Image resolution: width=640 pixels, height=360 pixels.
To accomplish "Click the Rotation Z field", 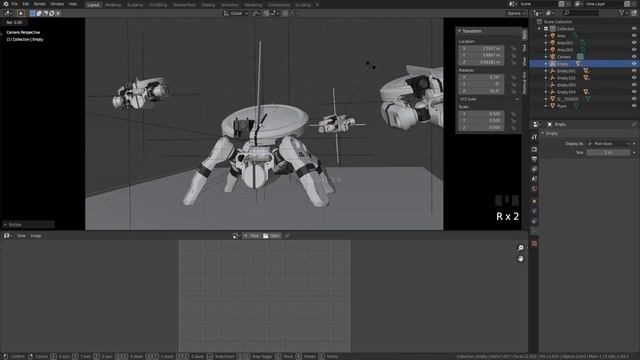I will point(481,91).
